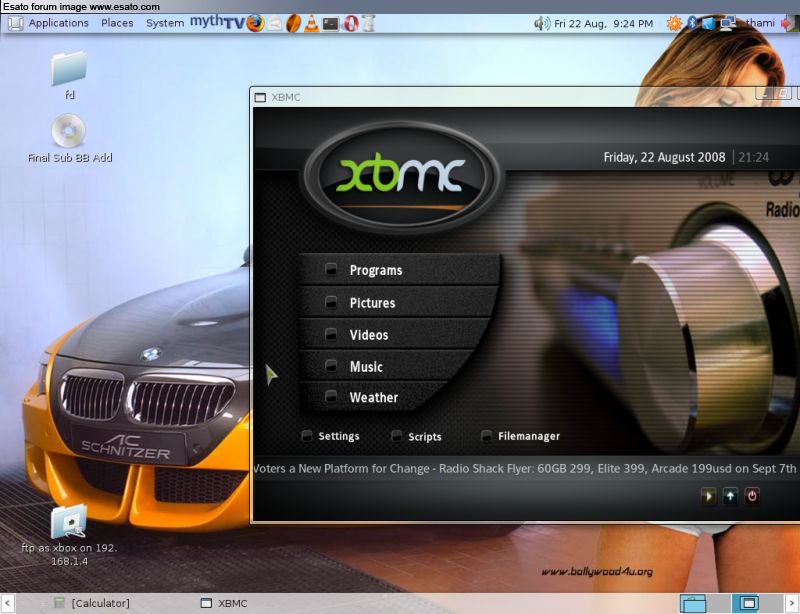Click the XBMC up-arrow eject icon

[730, 496]
